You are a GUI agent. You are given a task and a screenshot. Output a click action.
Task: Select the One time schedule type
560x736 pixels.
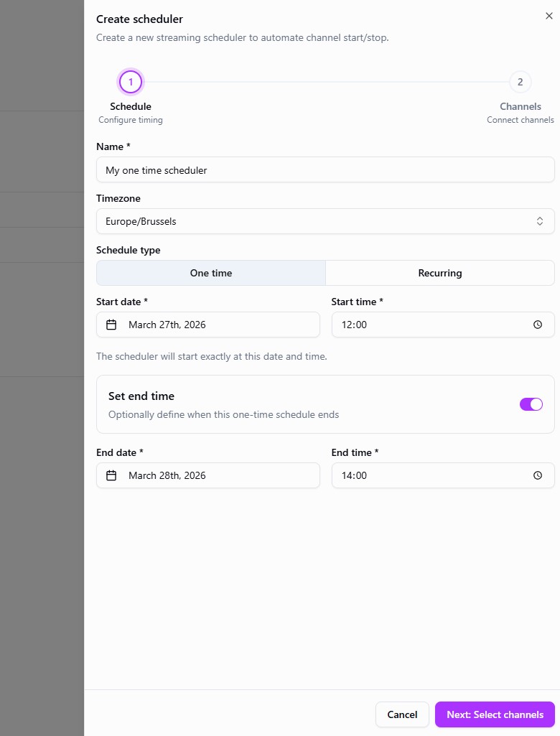pos(211,273)
